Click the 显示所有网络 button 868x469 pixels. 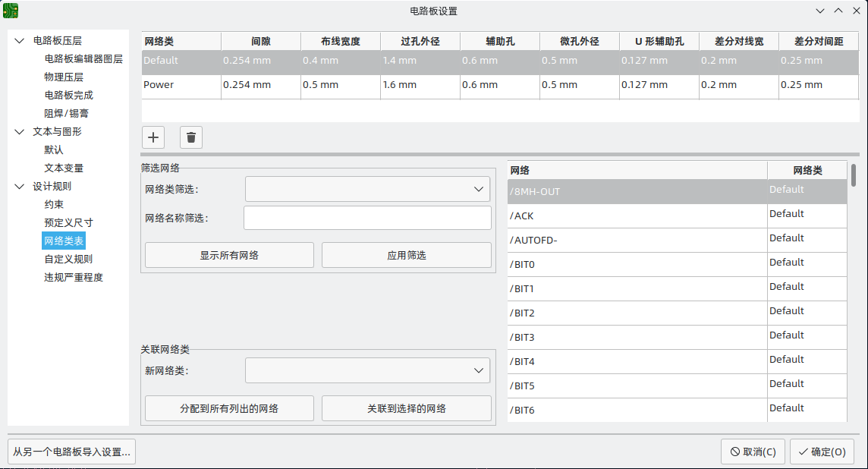pos(228,254)
